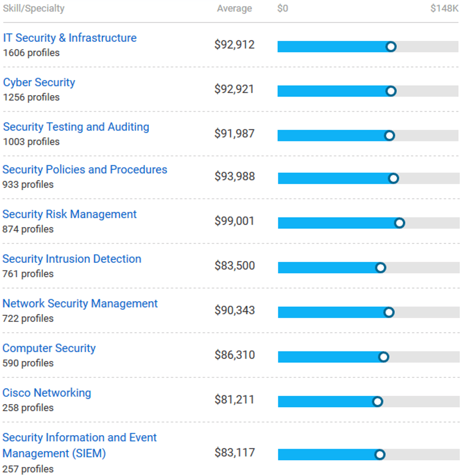Open the Security Risk Management link

coord(70,214)
